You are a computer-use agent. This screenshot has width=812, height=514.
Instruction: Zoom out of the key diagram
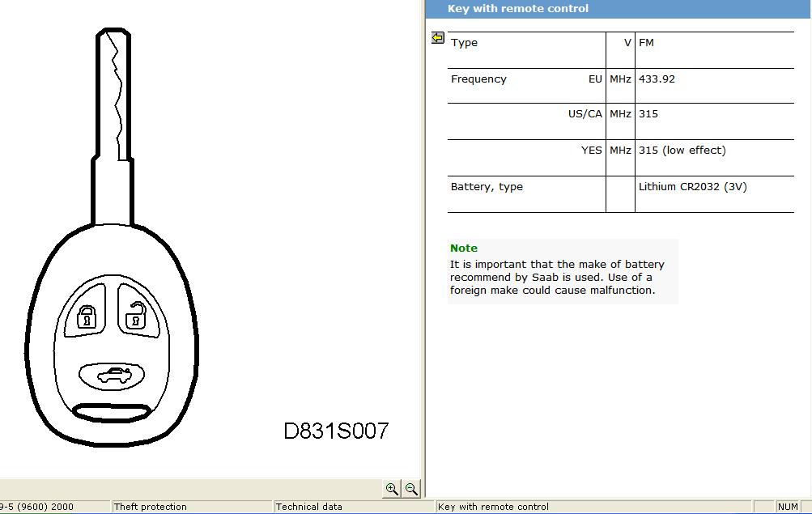click(411, 489)
